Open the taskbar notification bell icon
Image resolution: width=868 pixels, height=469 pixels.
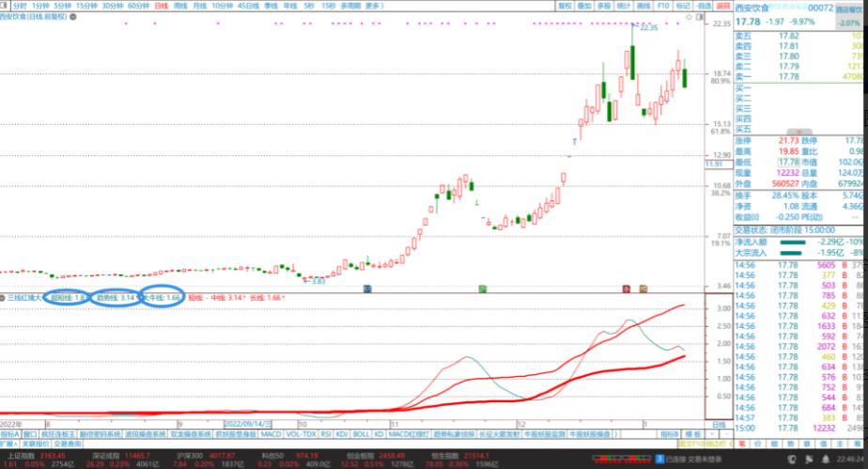coord(825,459)
